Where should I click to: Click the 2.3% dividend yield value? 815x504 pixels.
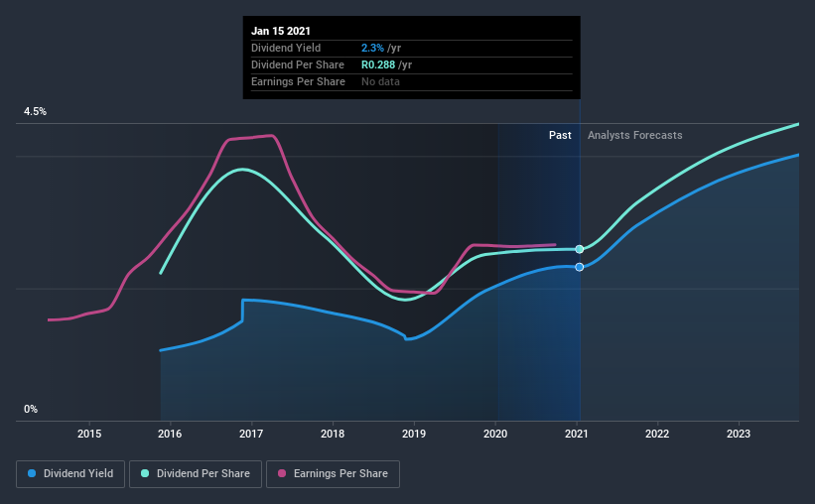pyautogui.click(x=372, y=48)
